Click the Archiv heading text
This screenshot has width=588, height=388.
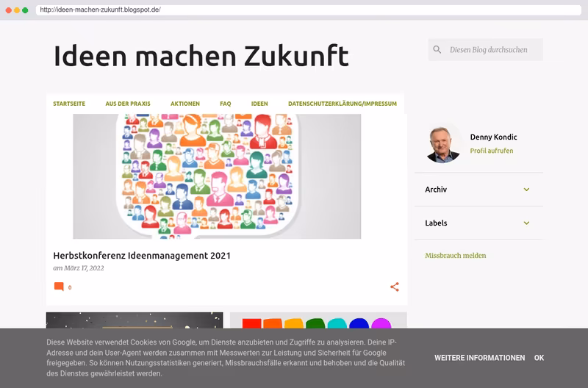tap(436, 190)
